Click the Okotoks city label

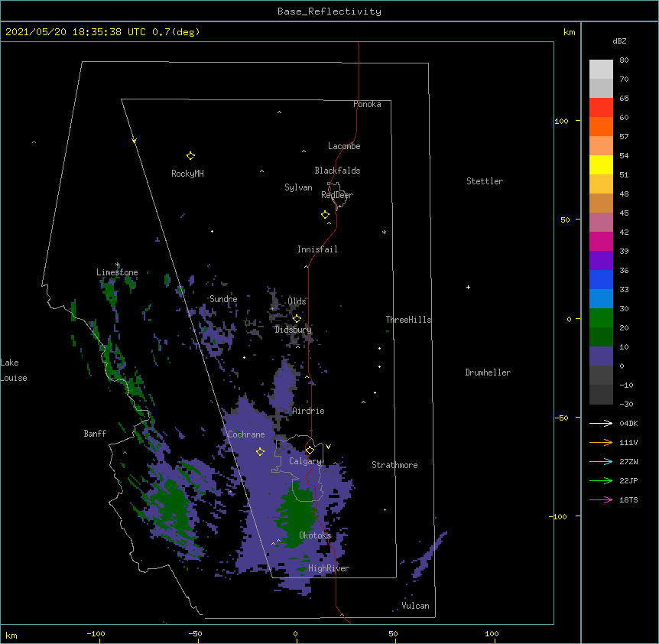pyautogui.click(x=315, y=535)
